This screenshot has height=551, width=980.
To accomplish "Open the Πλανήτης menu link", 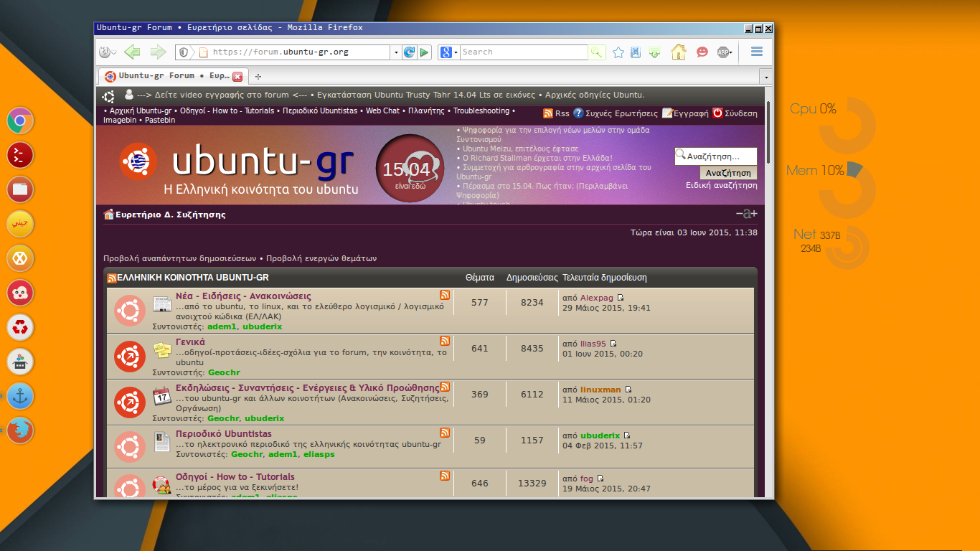I will (426, 111).
